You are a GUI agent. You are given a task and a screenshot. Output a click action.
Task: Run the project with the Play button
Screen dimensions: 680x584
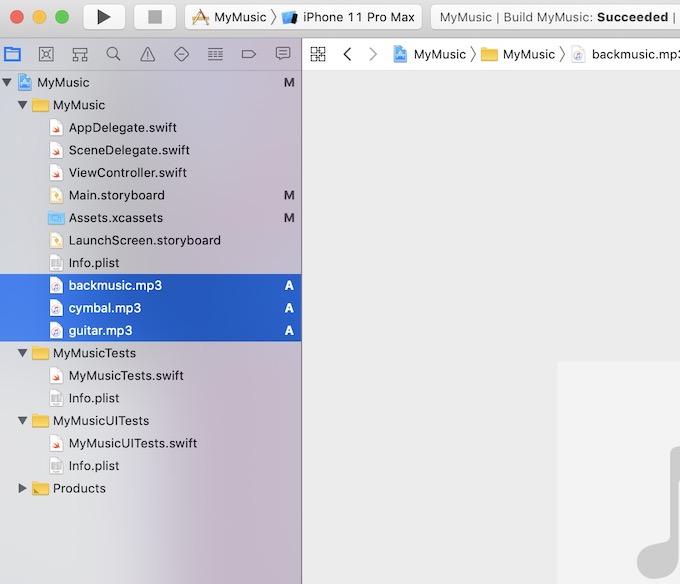click(104, 17)
